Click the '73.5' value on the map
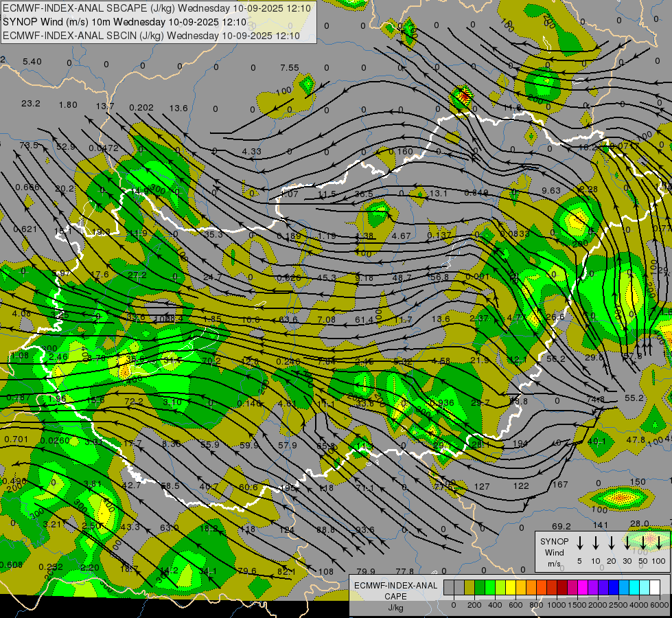This screenshot has width=672, height=618. 29,146
